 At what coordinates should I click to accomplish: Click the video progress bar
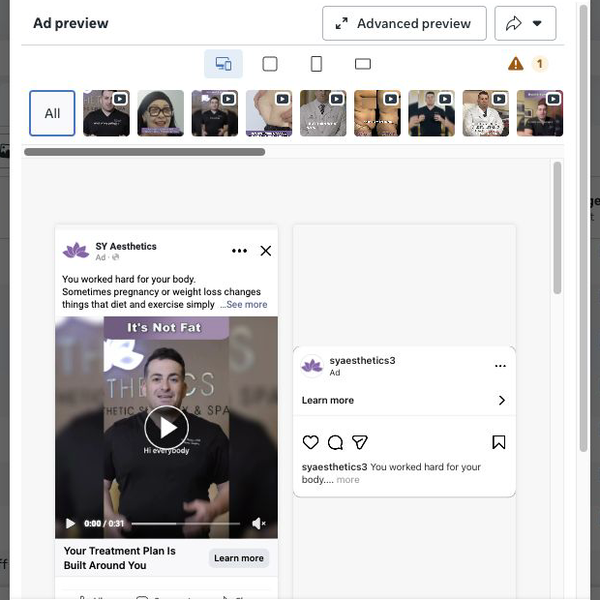(186, 523)
